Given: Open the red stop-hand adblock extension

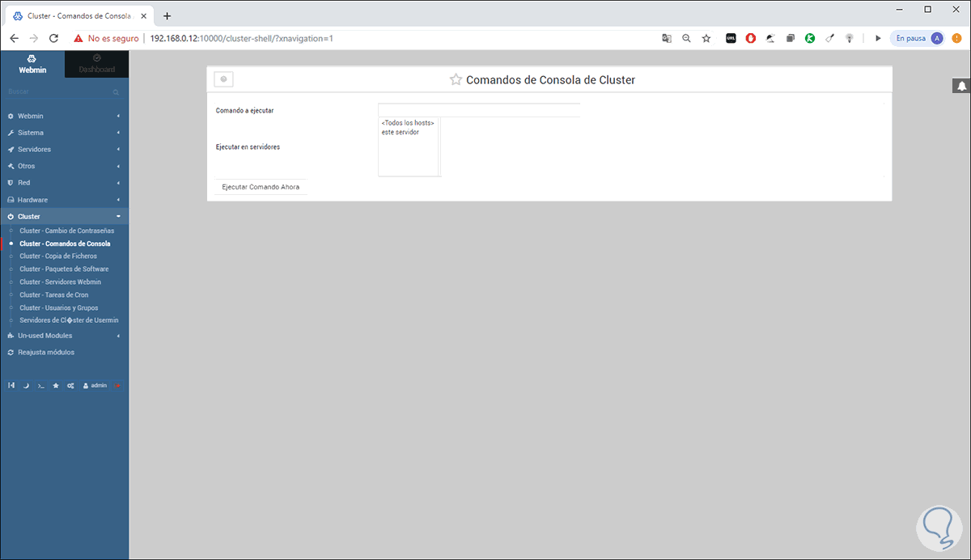Looking at the screenshot, I should pos(751,38).
